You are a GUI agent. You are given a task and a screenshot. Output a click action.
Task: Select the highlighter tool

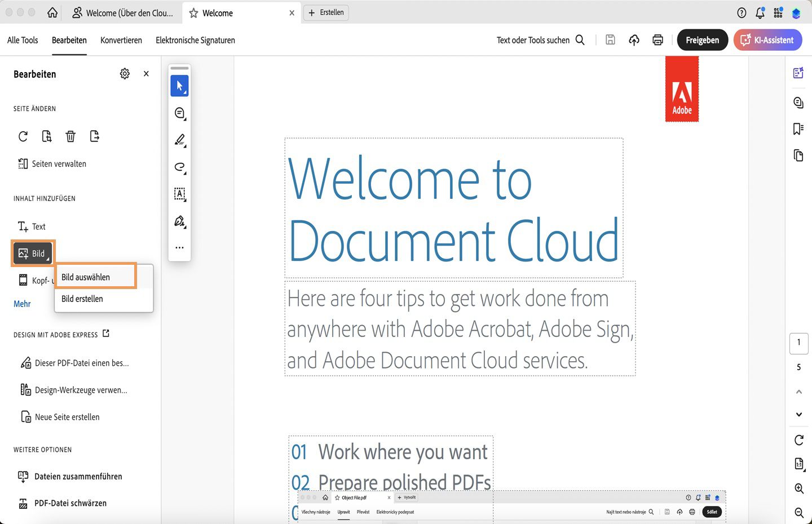tap(179, 140)
